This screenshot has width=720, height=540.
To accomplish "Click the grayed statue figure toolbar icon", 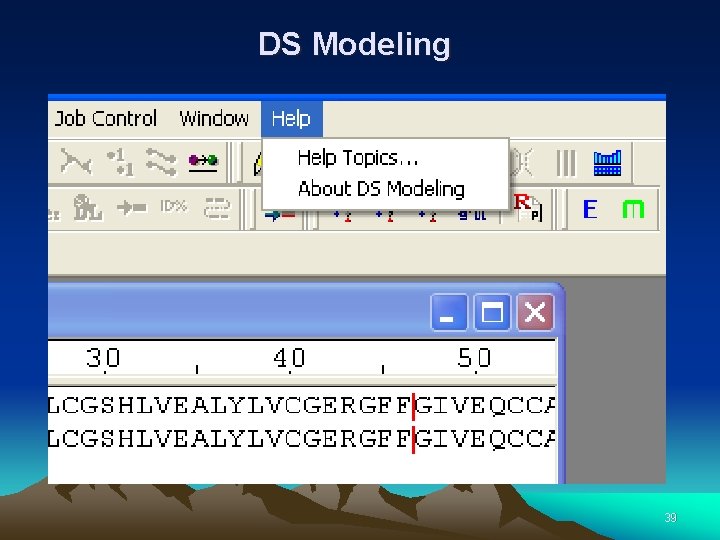I will point(88,208).
